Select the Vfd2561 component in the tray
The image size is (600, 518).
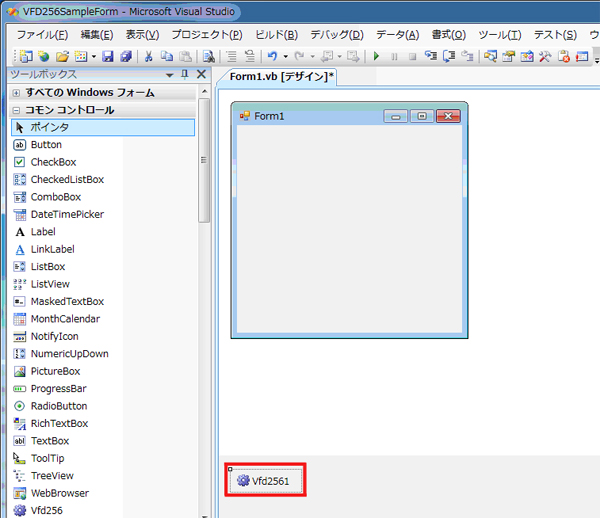tap(266, 481)
